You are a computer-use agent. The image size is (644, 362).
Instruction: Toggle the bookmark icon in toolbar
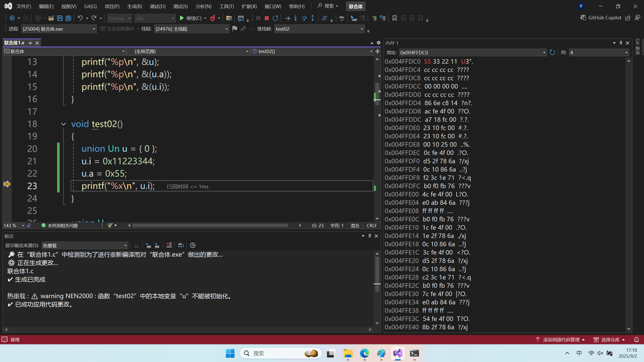tap(394, 18)
